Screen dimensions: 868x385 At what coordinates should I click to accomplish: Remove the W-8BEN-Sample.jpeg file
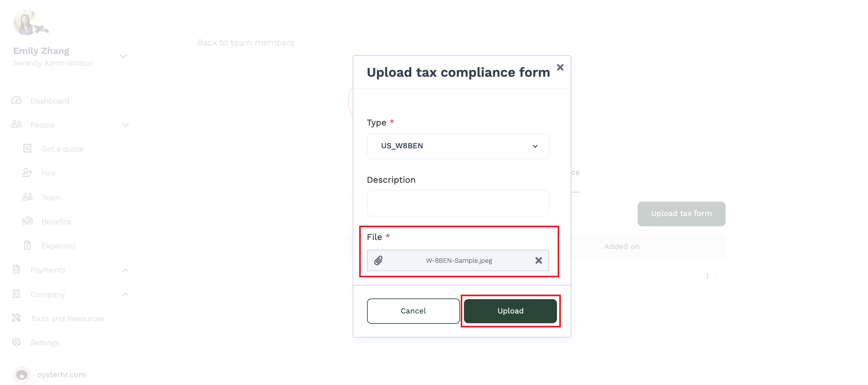(x=538, y=260)
